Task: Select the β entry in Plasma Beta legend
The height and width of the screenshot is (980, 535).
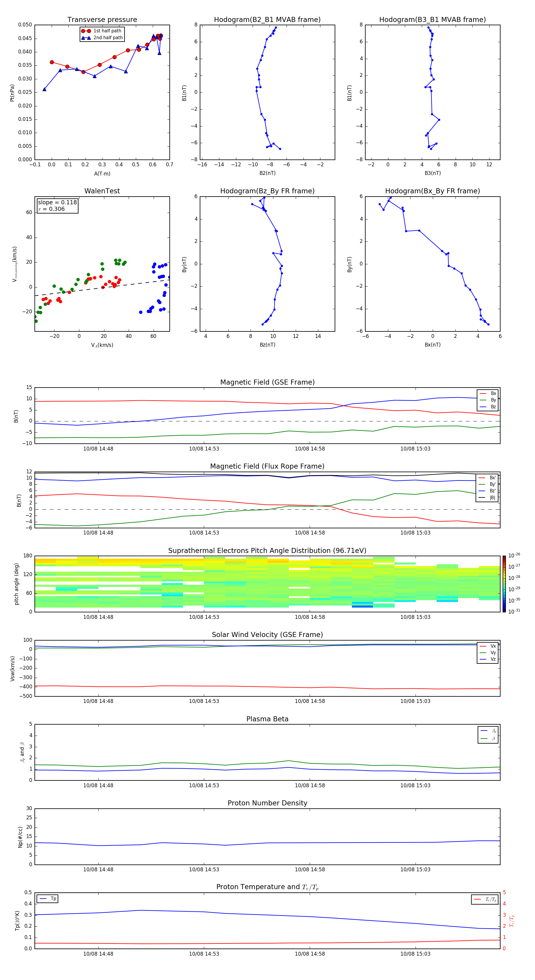Action: coord(488,739)
